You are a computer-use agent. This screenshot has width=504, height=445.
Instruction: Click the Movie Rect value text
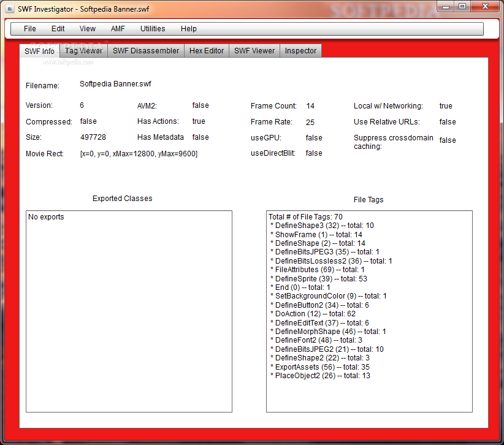[139, 154]
